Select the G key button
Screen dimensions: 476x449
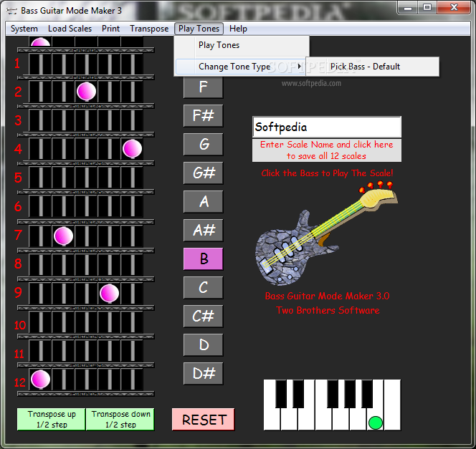tap(203, 144)
